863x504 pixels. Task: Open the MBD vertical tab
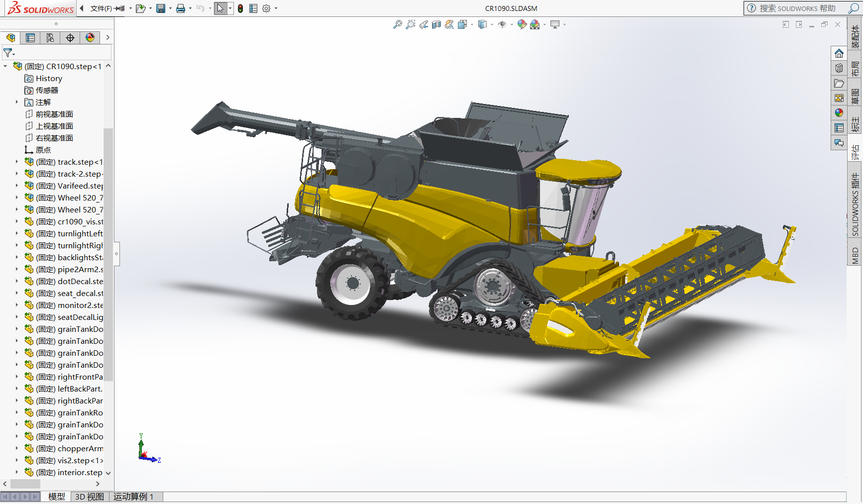855,255
